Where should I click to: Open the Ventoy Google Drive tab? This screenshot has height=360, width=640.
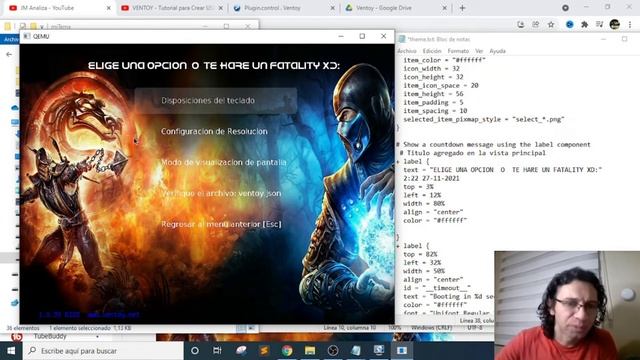395,8
